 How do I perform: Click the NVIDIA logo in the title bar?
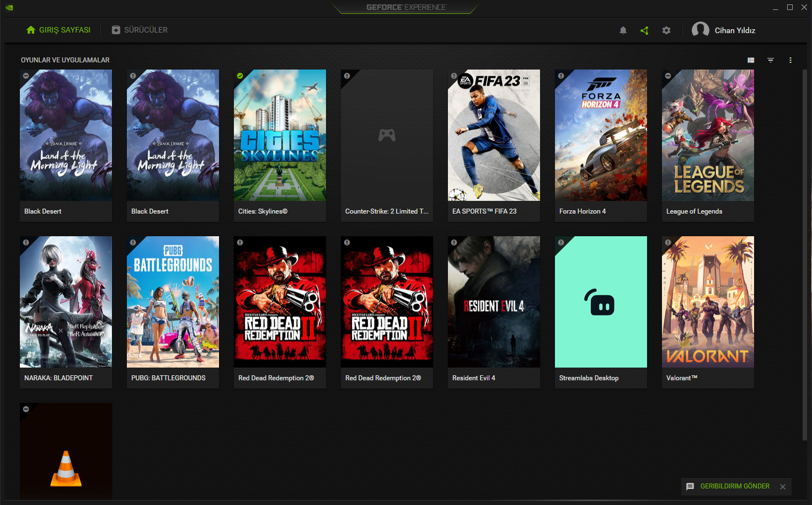[x=9, y=7]
